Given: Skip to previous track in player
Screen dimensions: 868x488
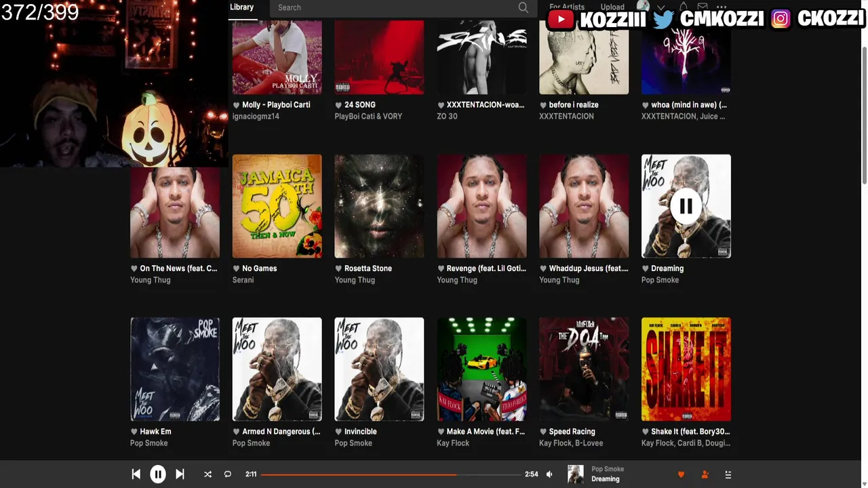Looking at the screenshot, I should click(x=136, y=474).
